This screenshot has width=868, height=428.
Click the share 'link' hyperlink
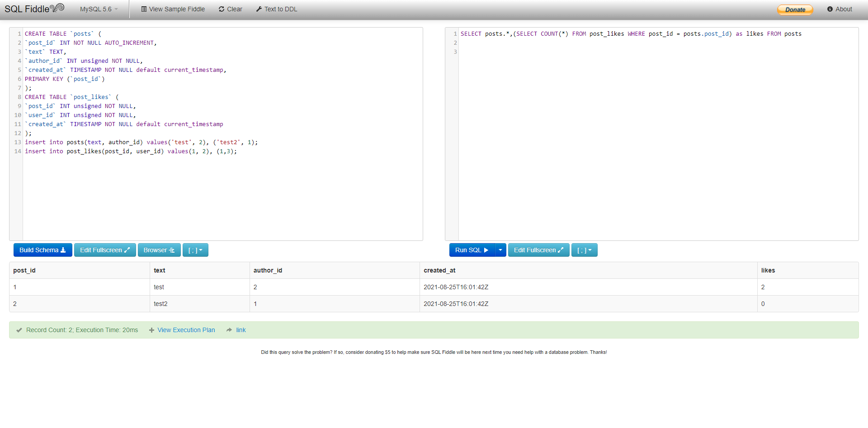241,330
